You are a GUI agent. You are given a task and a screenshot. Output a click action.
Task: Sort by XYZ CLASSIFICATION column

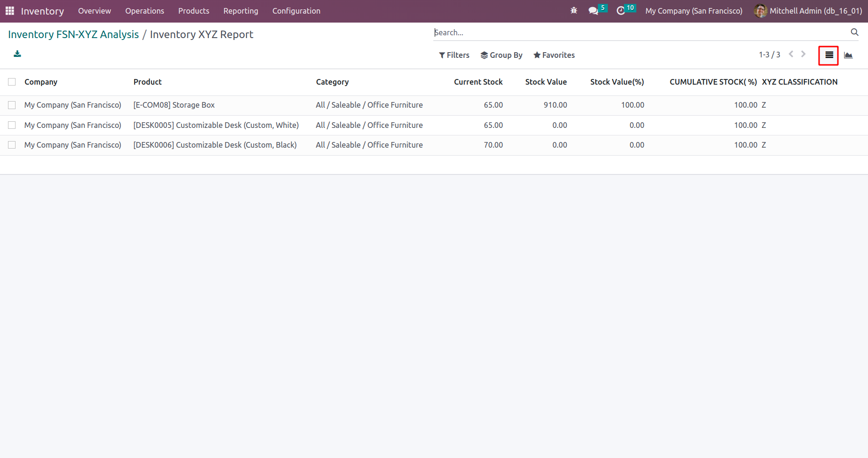point(800,82)
